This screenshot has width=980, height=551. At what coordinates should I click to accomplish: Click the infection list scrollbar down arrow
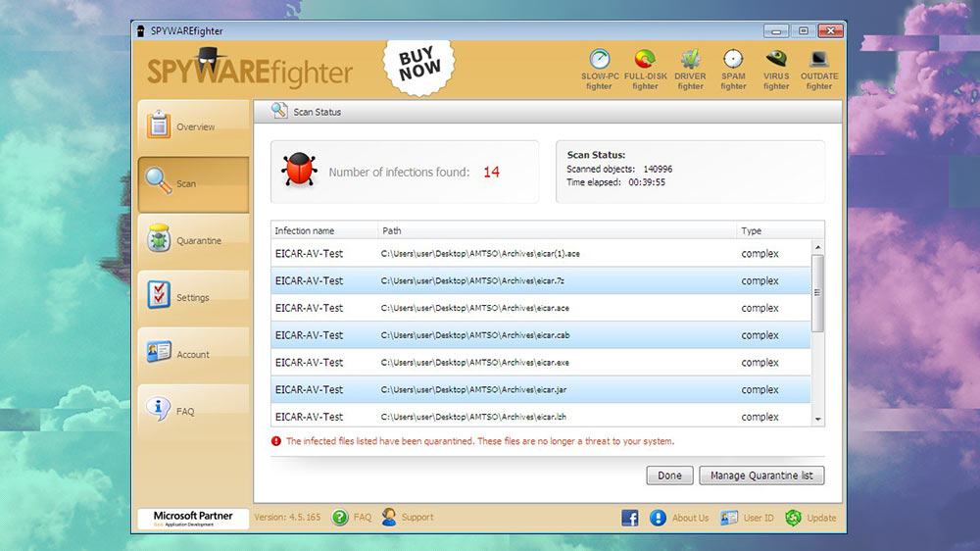(817, 419)
